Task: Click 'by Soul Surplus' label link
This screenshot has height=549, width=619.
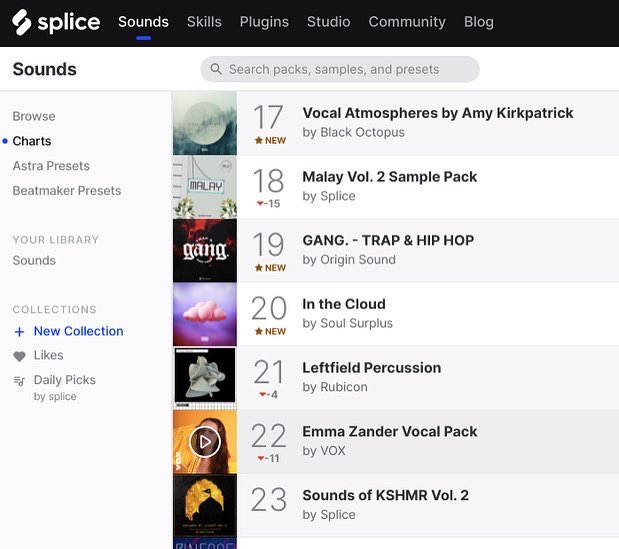Action: click(347, 323)
